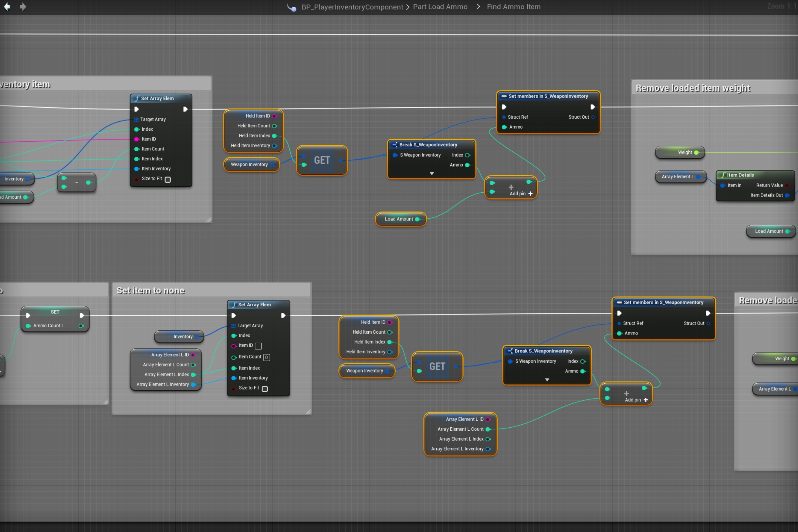Toggle Size to Fit checkbox in bottom Set Array Elem
798x532 pixels.
tap(265, 389)
